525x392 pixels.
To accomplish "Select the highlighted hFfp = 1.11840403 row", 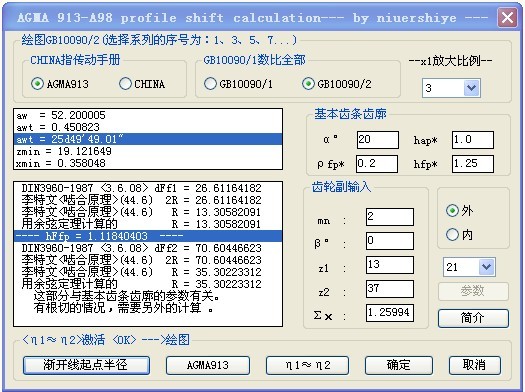I will coord(148,236).
